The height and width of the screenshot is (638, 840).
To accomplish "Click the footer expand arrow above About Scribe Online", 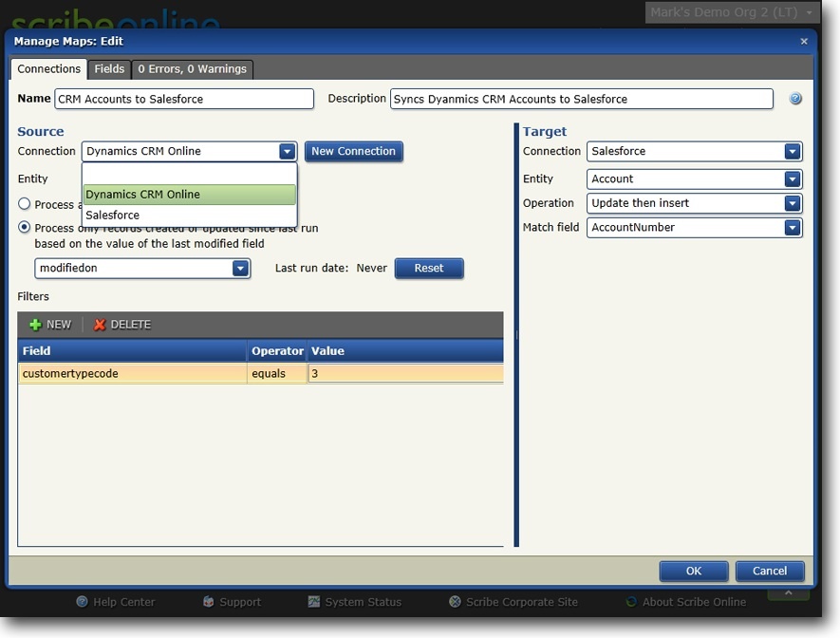I will [789, 592].
